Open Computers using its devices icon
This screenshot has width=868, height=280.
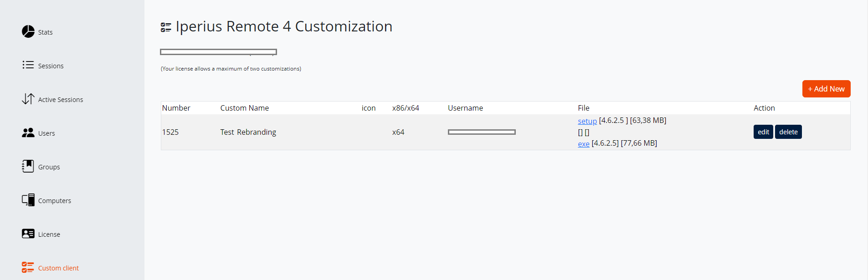point(28,200)
